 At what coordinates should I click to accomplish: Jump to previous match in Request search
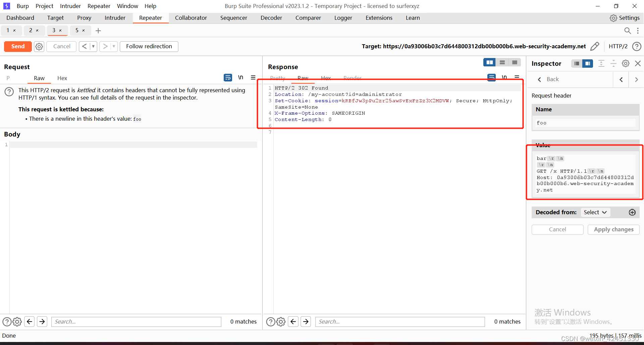[30, 322]
